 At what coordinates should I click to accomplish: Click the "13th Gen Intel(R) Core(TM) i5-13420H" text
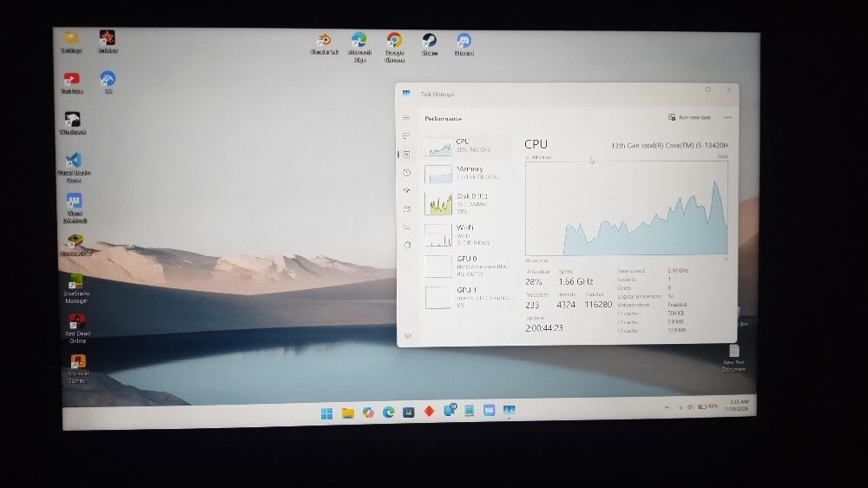(x=670, y=145)
